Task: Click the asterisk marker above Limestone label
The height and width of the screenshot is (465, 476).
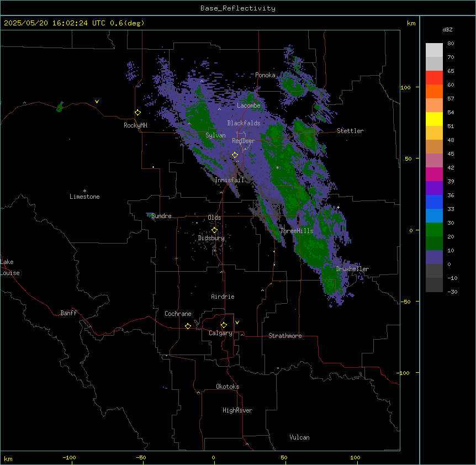Action: tap(84, 191)
